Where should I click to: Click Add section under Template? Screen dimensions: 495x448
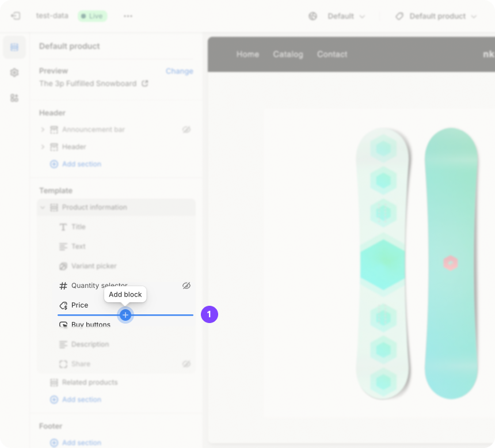76,400
